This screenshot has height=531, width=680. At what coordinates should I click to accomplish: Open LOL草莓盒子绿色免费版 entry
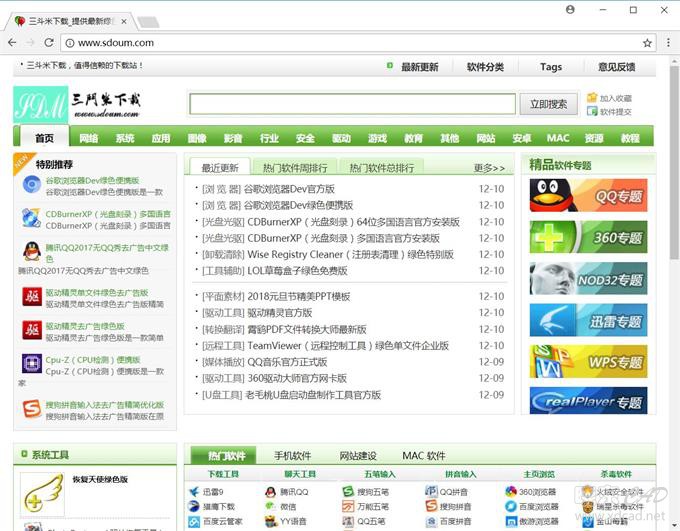click(x=298, y=271)
